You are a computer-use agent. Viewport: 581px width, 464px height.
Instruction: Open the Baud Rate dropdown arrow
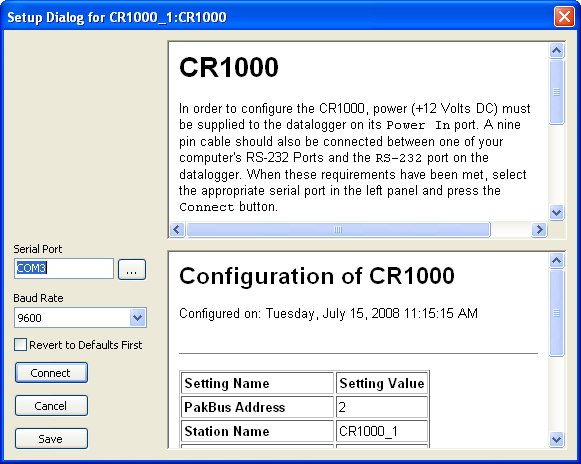(137, 318)
